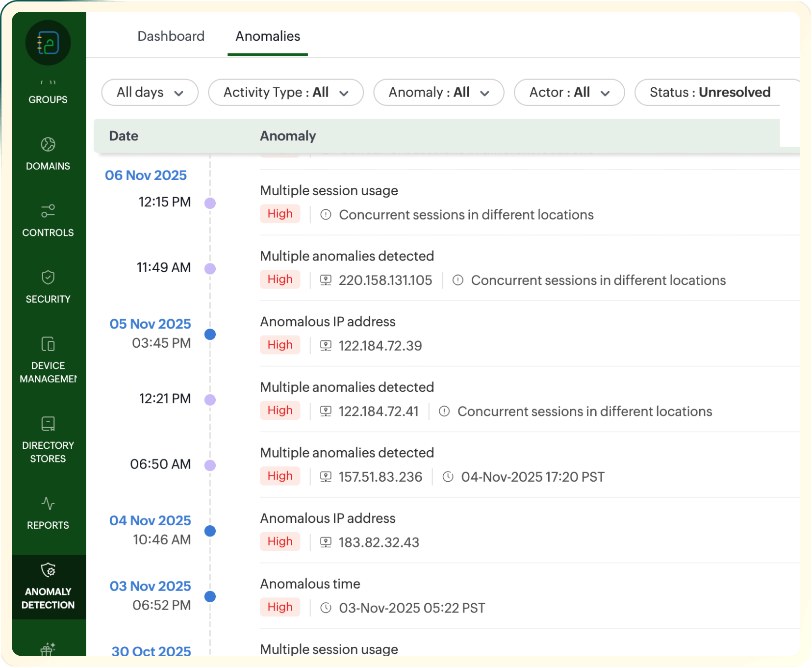
Task: Click the app logo at the top left
Action: coord(47,42)
